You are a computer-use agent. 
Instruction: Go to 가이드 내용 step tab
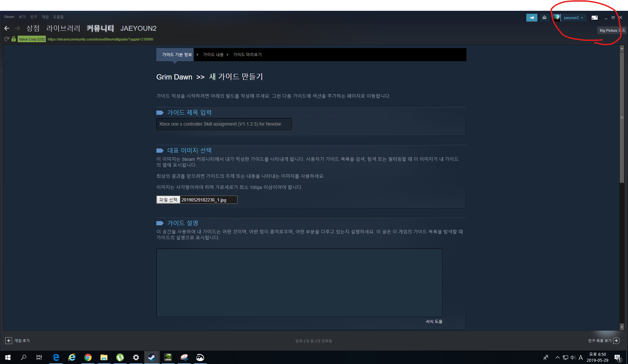pyautogui.click(x=213, y=55)
